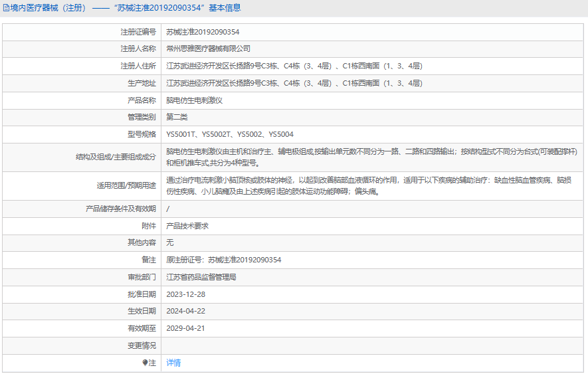588x376 pixels.
Task: Click the effective date 2024-04-22
Action: click(x=185, y=311)
